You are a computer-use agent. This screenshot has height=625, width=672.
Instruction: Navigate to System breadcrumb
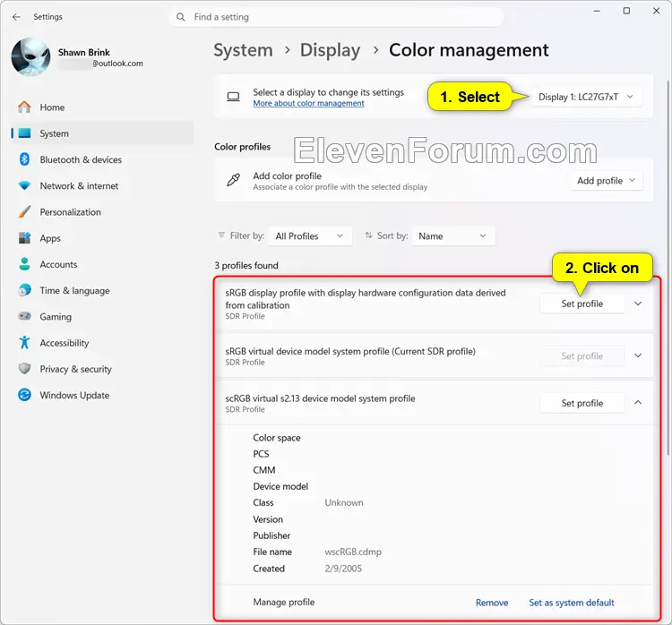[x=243, y=50]
